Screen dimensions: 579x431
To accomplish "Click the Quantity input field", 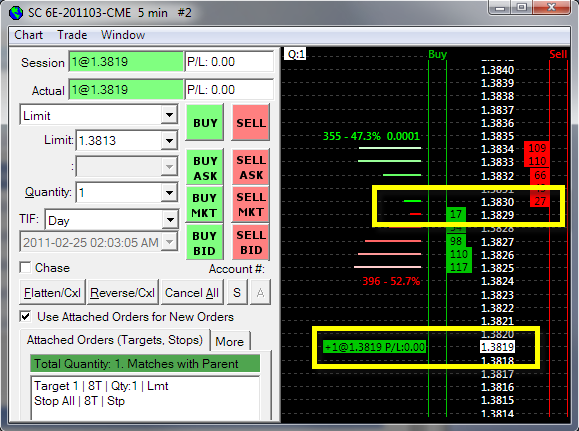I will point(119,193).
